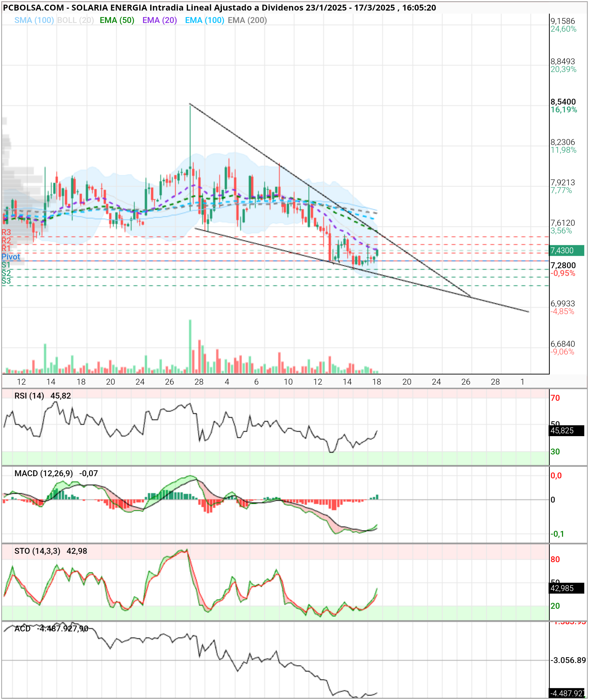This screenshot has width=589, height=700.
Task: Click the 7,9213 price axis value
Action: [x=563, y=183]
